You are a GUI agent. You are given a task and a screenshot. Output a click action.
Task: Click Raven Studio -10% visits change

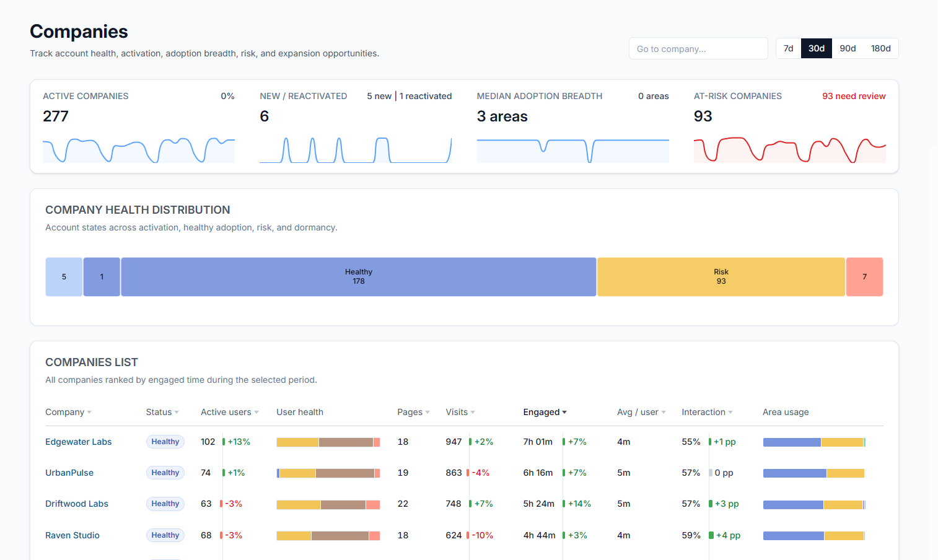[482, 535]
